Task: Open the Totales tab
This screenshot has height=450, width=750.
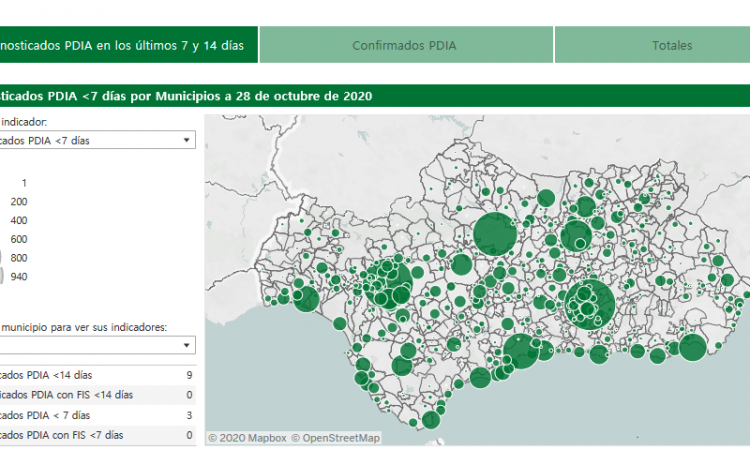Action: (x=671, y=45)
